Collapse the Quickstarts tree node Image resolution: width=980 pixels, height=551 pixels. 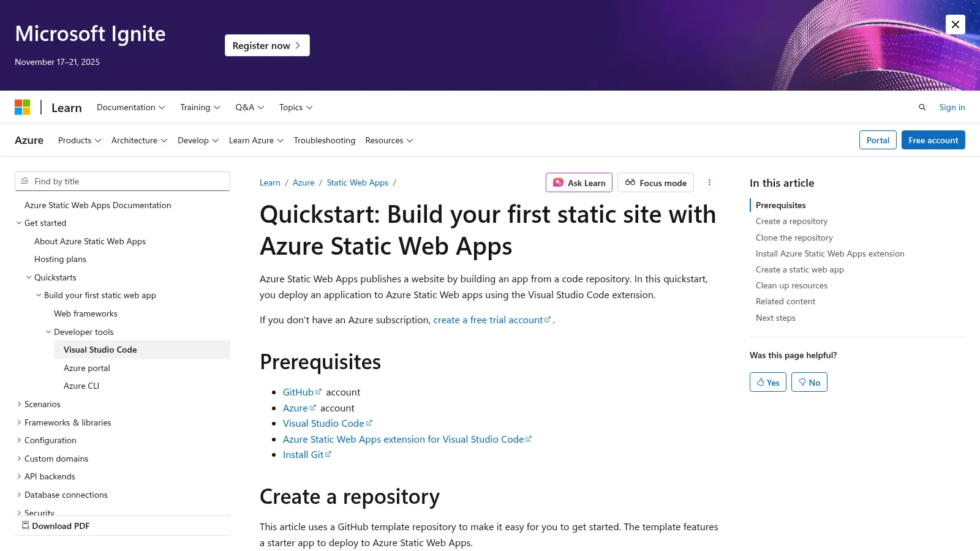[x=51, y=277]
